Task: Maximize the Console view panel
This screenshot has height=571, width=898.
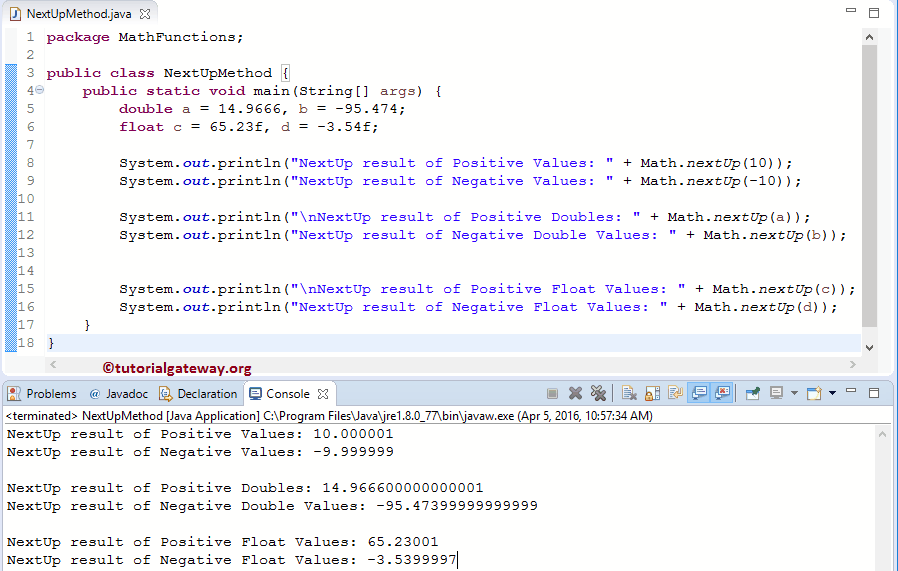Action: (874, 393)
